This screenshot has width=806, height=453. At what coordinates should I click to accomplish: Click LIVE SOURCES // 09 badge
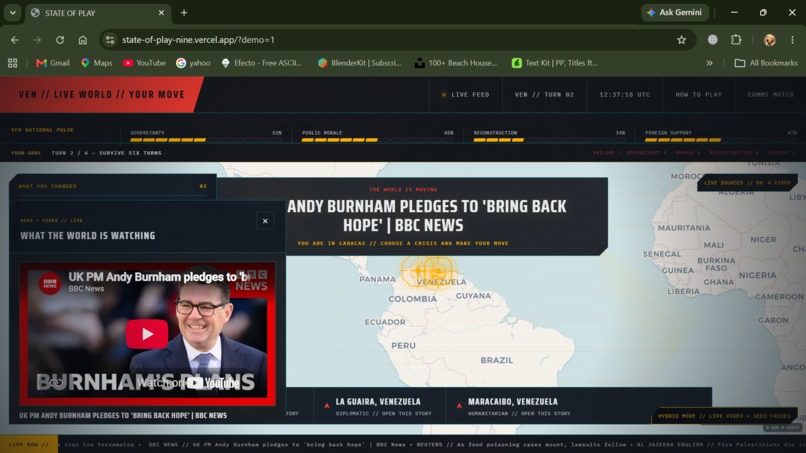point(747,183)
